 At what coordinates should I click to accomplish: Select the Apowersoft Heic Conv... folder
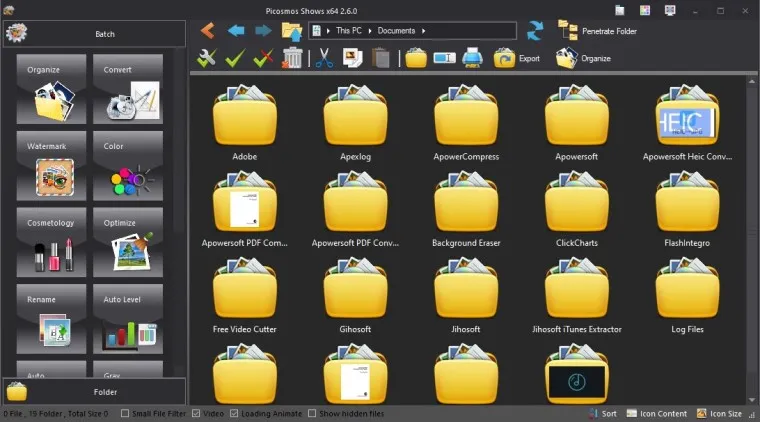coord(687,123)
